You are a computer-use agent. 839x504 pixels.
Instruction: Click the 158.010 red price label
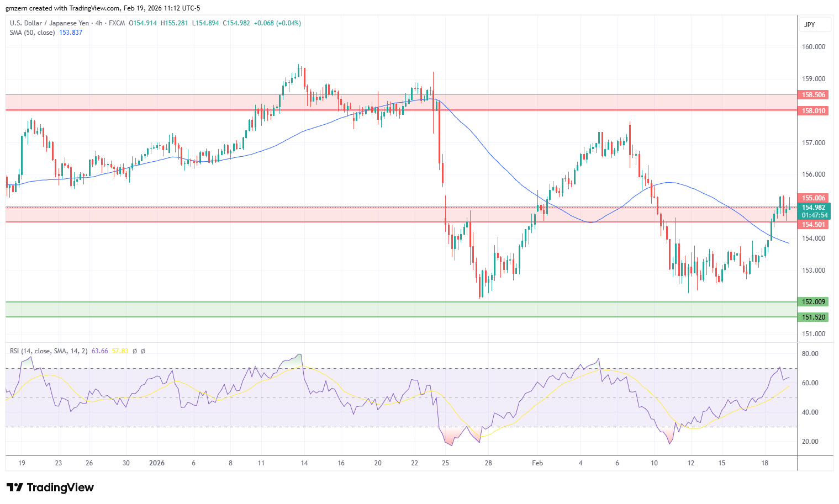tap(814, 111)
